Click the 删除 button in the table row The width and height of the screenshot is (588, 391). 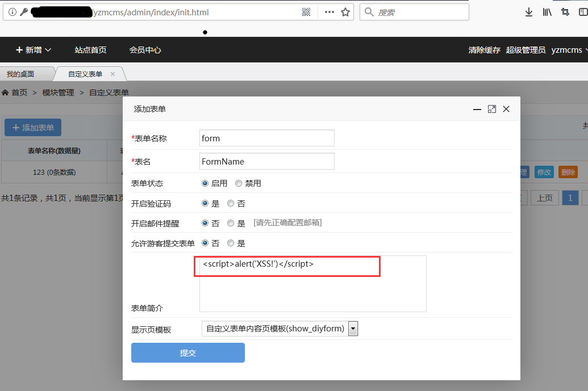pos(568,173)
